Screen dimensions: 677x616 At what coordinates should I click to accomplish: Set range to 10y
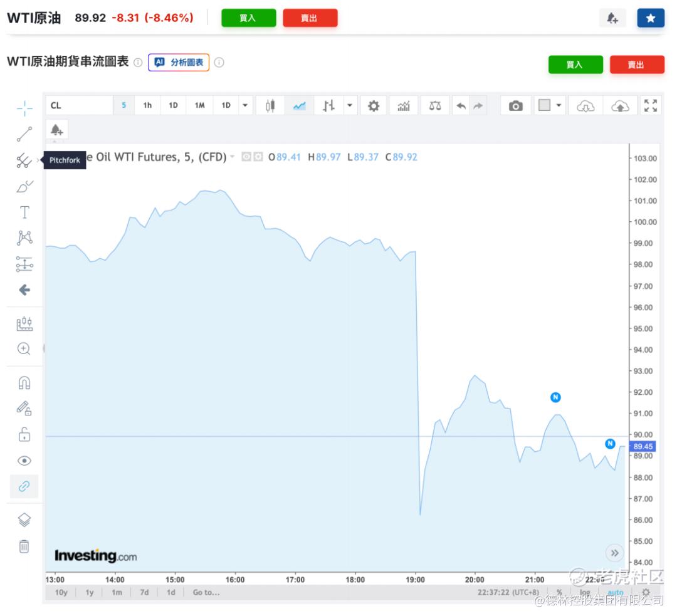[x=61, y=592]
